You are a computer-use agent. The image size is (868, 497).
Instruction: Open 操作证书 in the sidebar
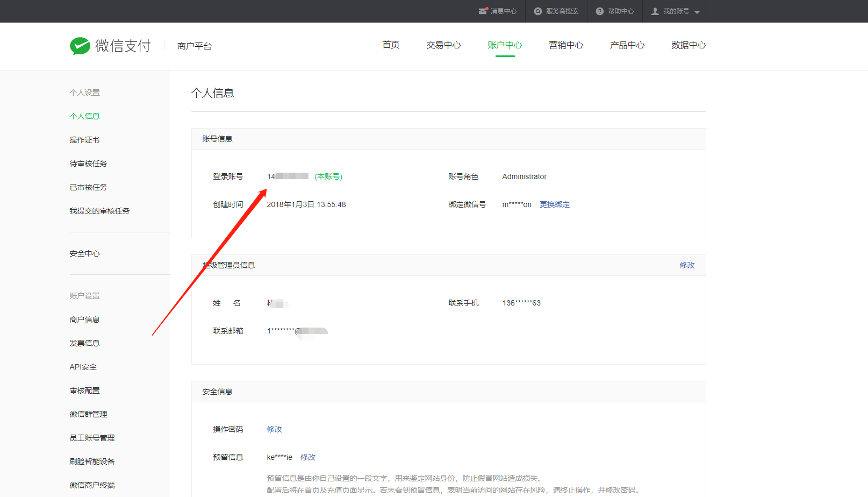point(84,140)
